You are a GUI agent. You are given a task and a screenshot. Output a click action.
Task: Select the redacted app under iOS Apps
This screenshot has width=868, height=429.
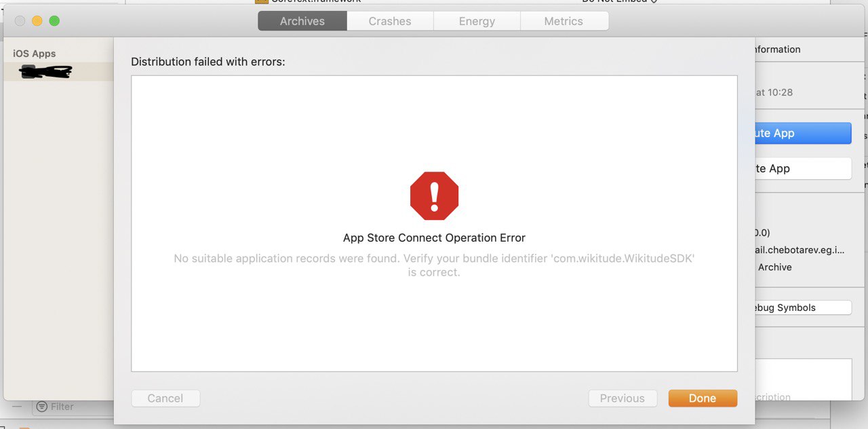coord(58,71)
